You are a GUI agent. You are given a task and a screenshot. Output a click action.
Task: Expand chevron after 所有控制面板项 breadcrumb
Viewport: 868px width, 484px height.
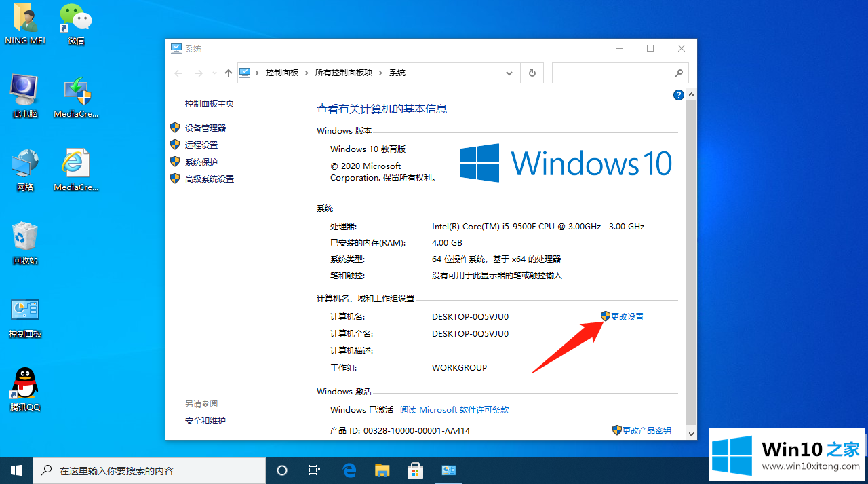coord(380,73)
